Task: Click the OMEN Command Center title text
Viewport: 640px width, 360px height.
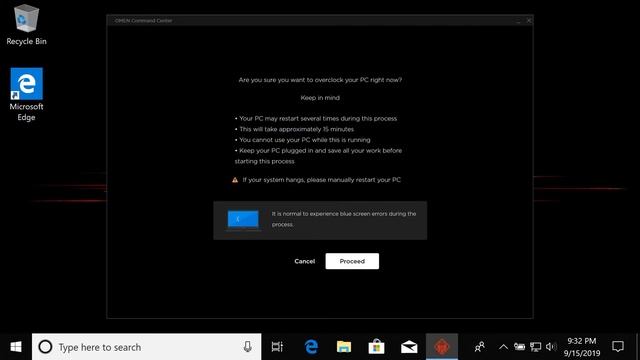Action: [x=143, y=20]
